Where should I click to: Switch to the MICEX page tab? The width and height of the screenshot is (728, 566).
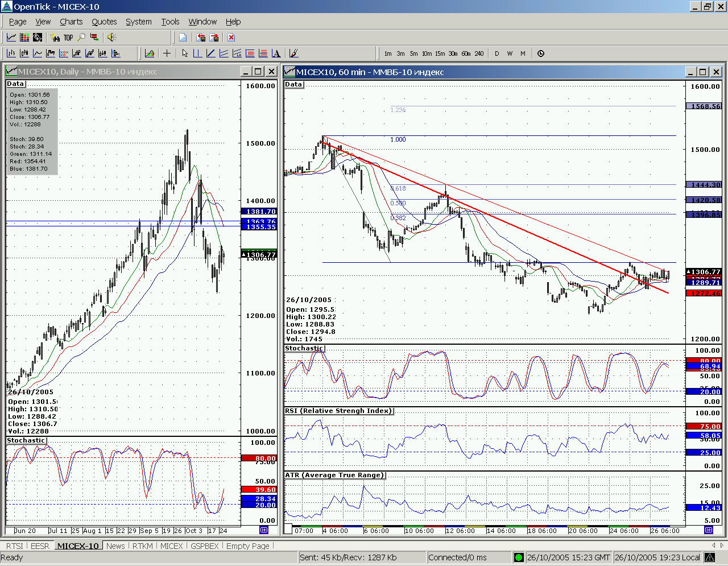pyautogui.click(x=172, y=546)
